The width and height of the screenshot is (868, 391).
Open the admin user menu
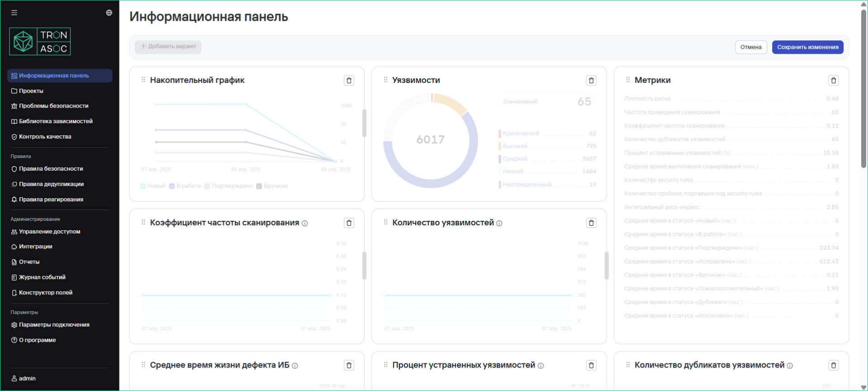27,378
